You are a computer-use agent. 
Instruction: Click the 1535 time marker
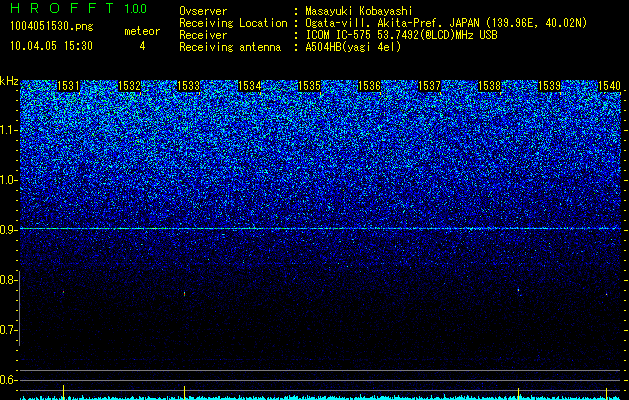click(x=309, y=86)
